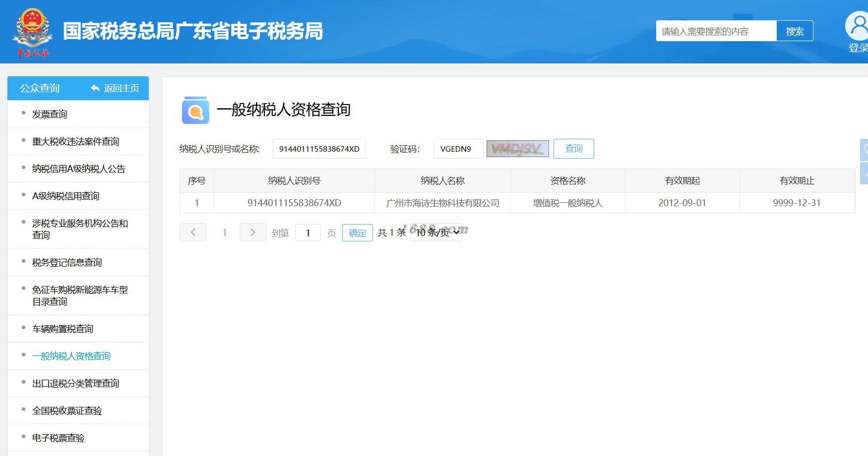Image resolution: width=868 pixels, height=456 pixels.
Task: Click the 返回主页 back arrow icon
Action: pyautogui.click(x=95, y=88)
